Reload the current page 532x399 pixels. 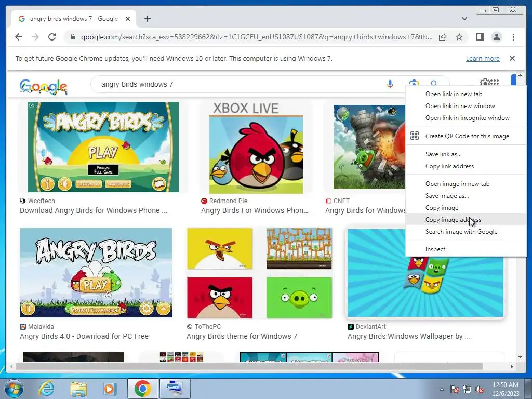(52, 37)
